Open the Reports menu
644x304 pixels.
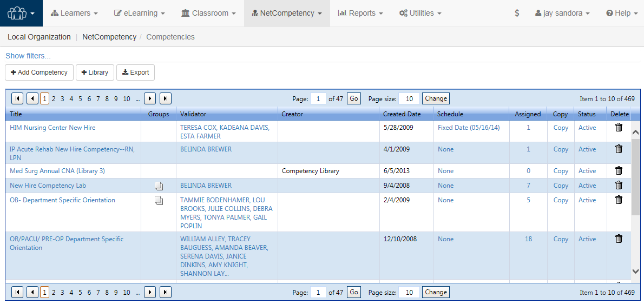pos(360,13)
